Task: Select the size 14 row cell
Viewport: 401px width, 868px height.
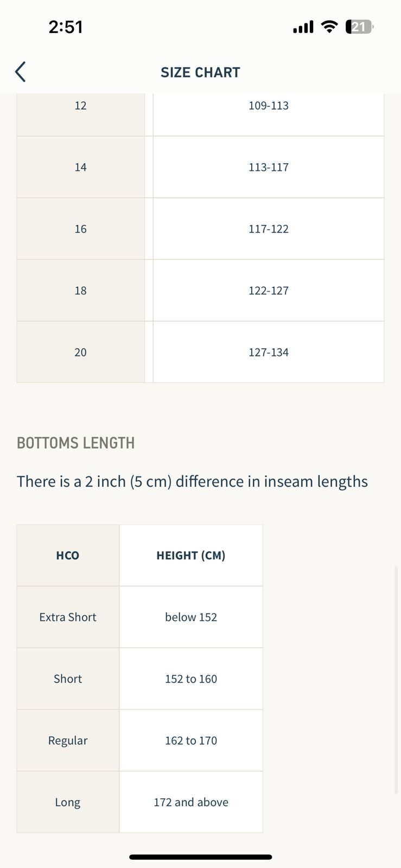Action: pyautogui.click(x=80, y=167)
